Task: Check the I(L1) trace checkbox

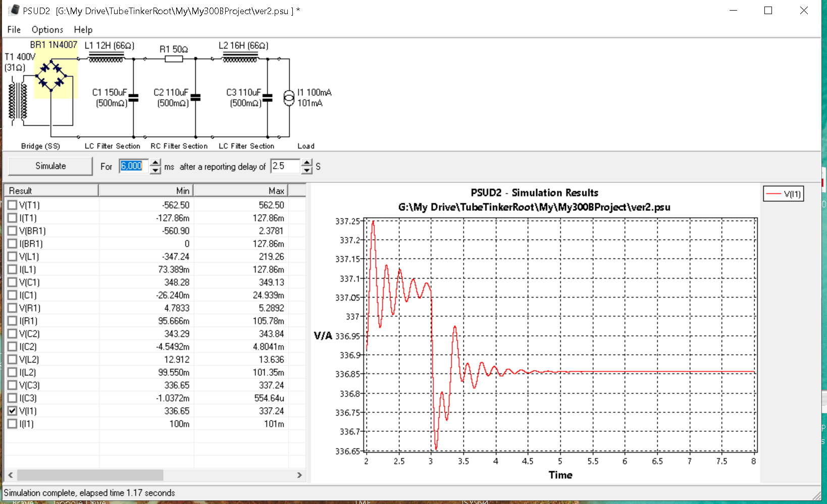Action: [x=13, y=269]
